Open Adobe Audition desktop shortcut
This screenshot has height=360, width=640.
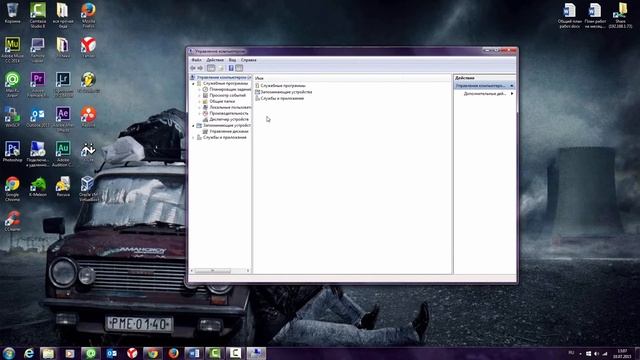[x=63, y=154]
